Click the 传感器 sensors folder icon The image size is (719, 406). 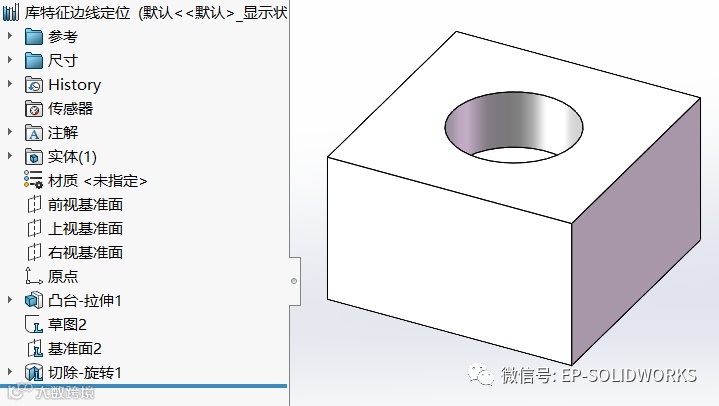(34, 109)
